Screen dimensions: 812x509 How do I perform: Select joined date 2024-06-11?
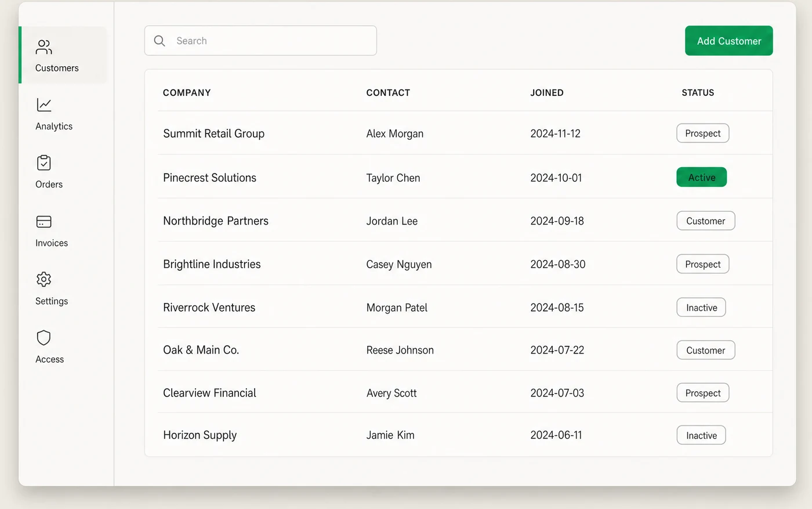click(x=556, y=435)
